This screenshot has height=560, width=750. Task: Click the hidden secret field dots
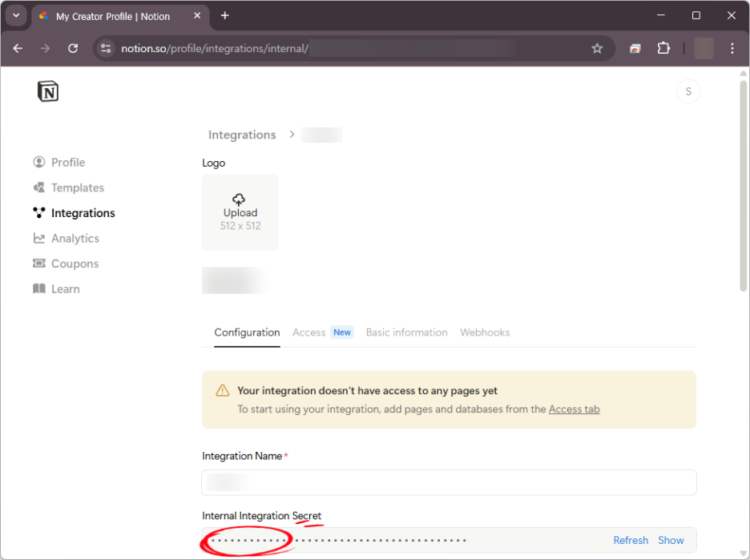pyautogui.click(x=339, y=541)
